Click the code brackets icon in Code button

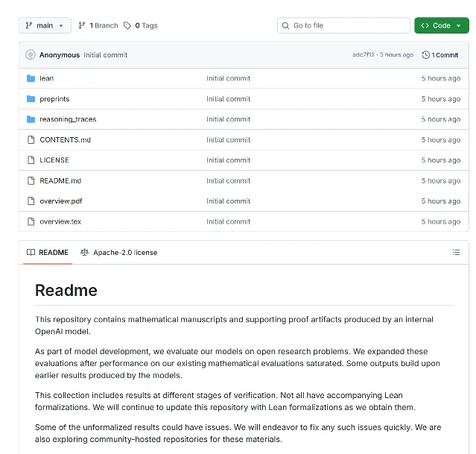pyautogui.click(x=425, y=25)
